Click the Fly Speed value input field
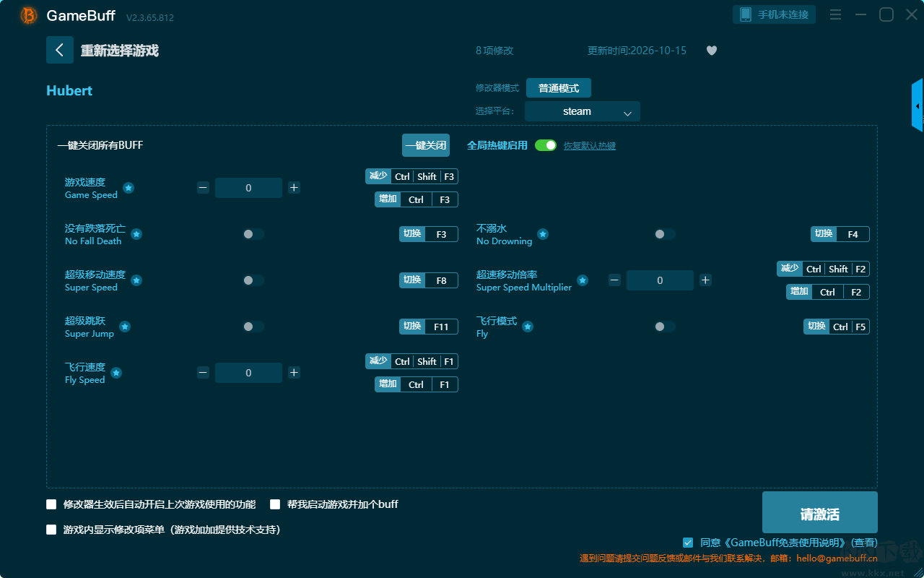Image resolution: width=924 pixels, height=578 pixels. click(x=248, y=373)
